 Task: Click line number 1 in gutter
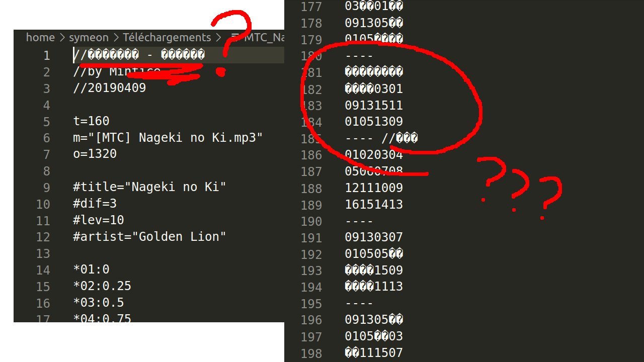click(46, 55)
